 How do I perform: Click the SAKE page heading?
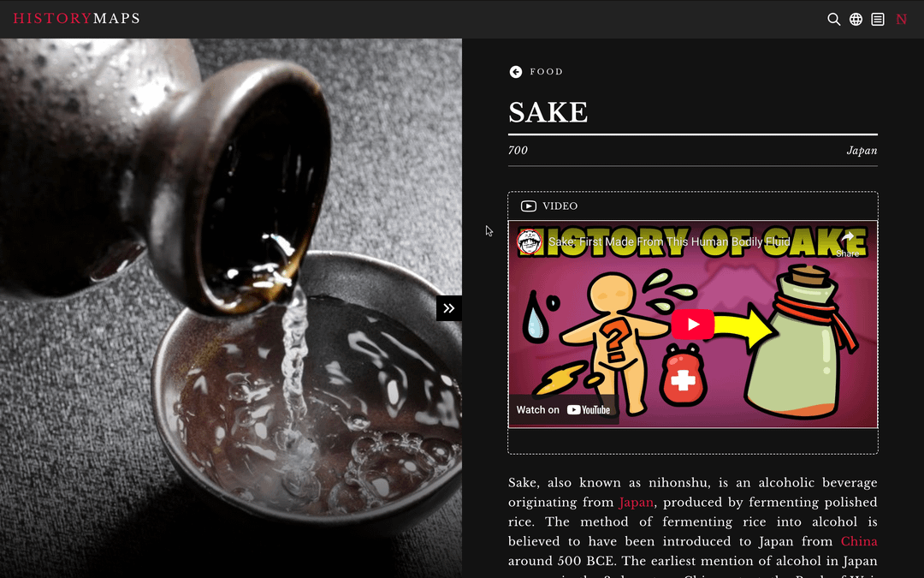tap(548, 112)
